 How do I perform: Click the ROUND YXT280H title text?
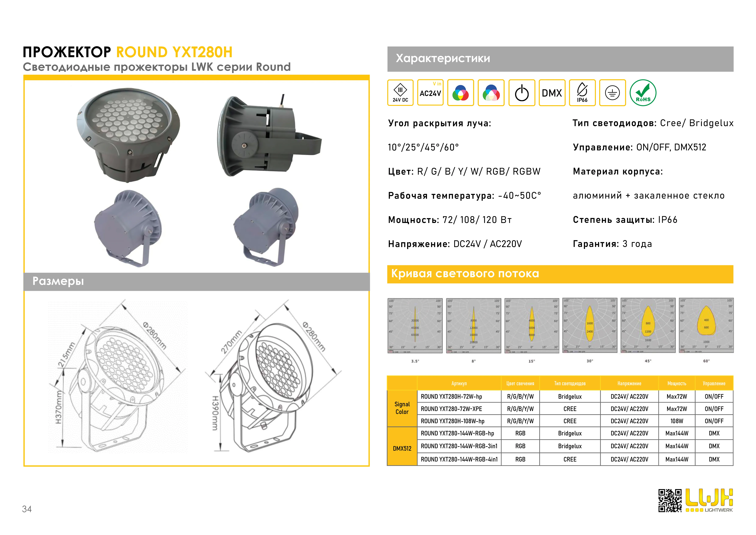pyautogui.click(x=174, y=52)
